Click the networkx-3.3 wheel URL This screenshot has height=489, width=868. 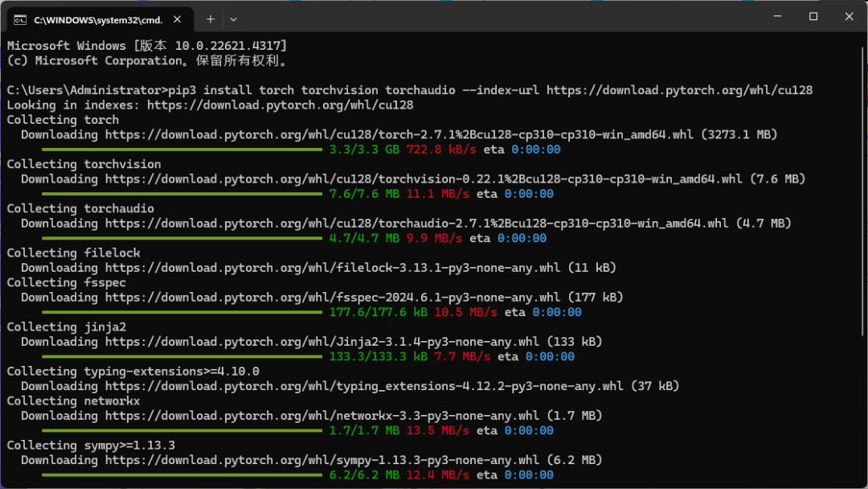tap(322, 415)
